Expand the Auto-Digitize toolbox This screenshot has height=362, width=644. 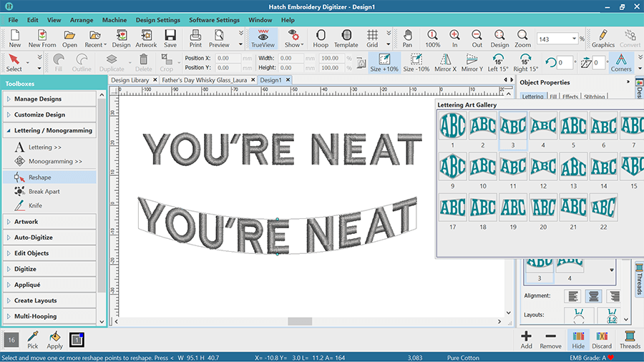point(34,238)
